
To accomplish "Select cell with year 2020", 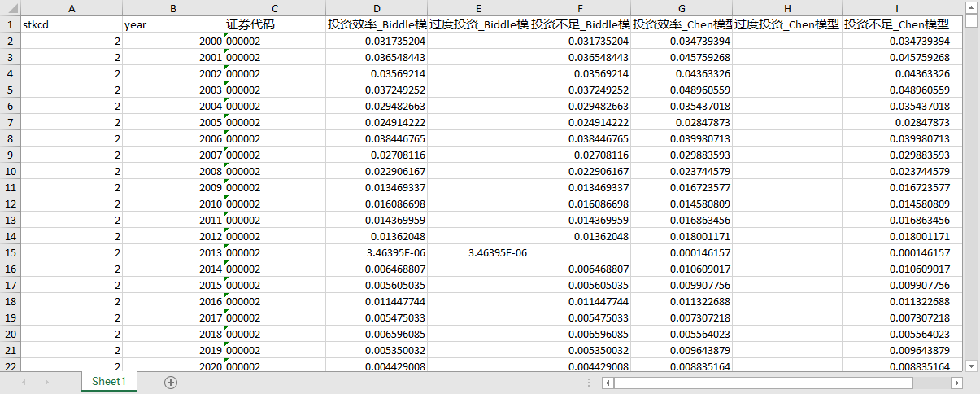I will coord(173,366).
